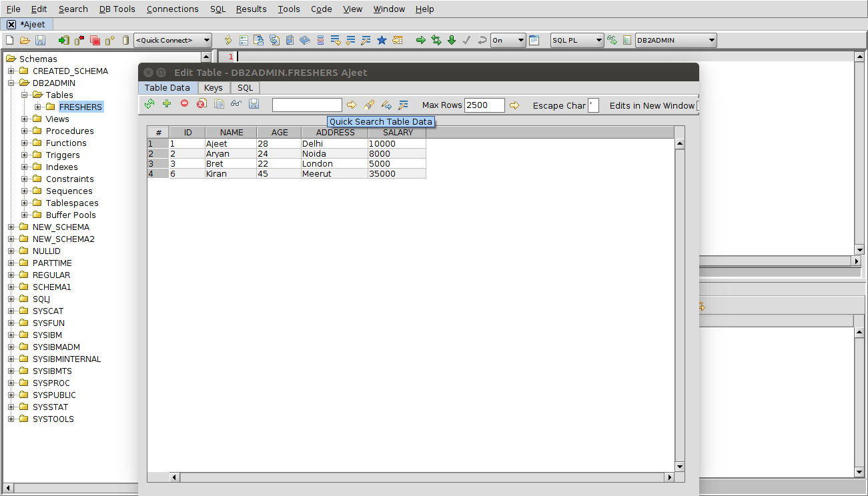Click the quick search text field
The height and width of the screenshot is (496, 868).
pyautogui.click(x=307, y=105)
